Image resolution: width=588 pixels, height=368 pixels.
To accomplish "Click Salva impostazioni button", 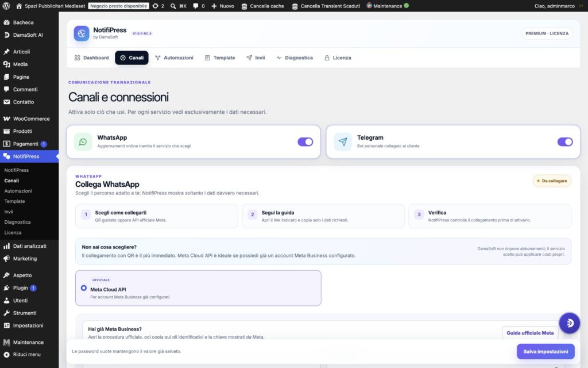I will click(546, 351).
